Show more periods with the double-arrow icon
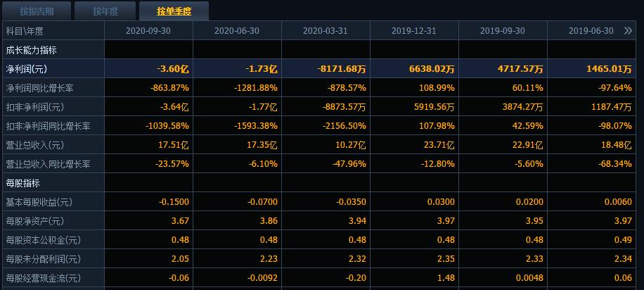 pyautogui.click(x=628, y=31)
